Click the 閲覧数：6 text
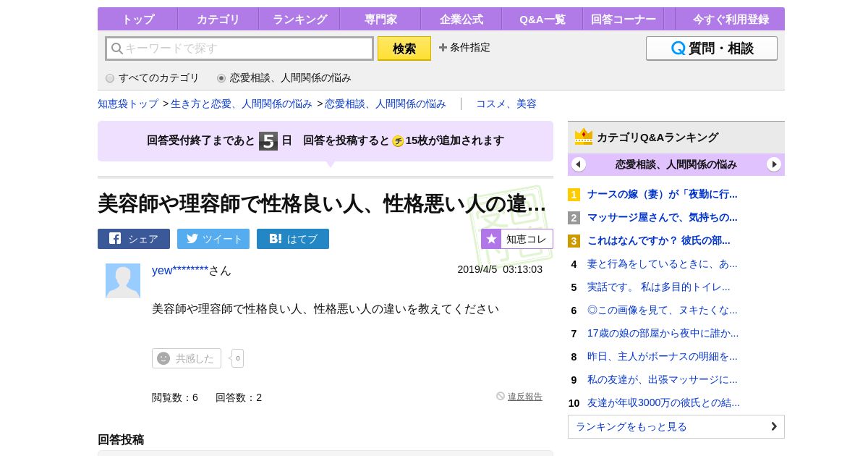The image size is (868, 456). tap(175, 397)
